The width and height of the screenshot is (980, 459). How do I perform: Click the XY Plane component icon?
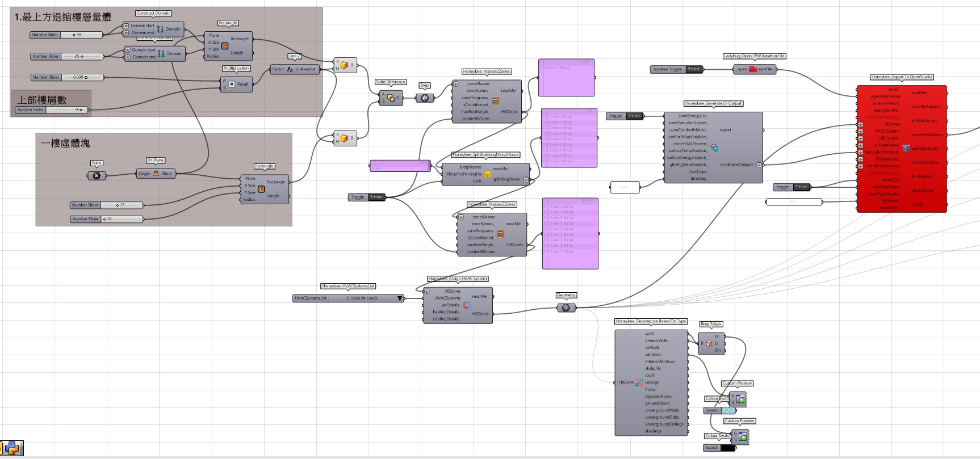tap(156, 174)
